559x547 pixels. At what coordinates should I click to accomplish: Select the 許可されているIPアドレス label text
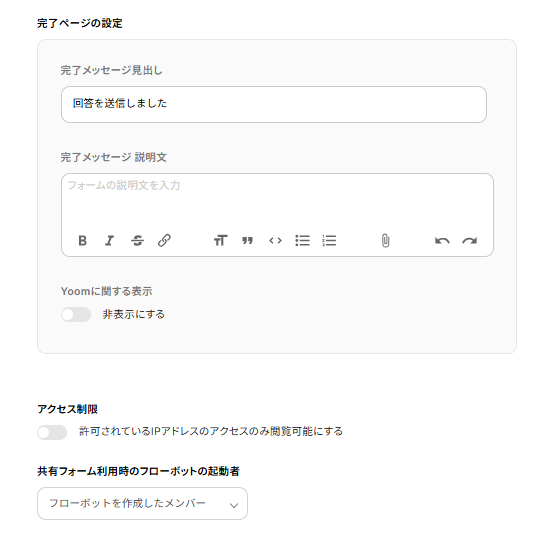click(x=211, y=431)
